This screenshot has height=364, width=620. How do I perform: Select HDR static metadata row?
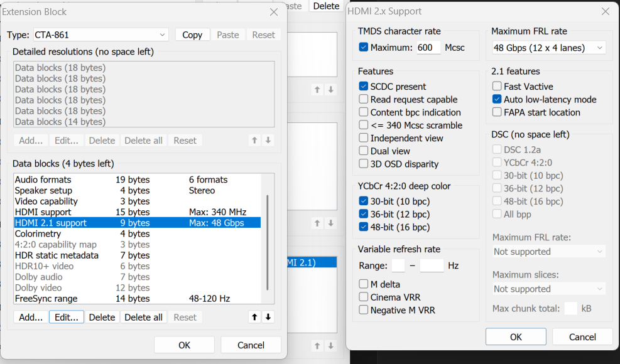[x=57, y=255]
